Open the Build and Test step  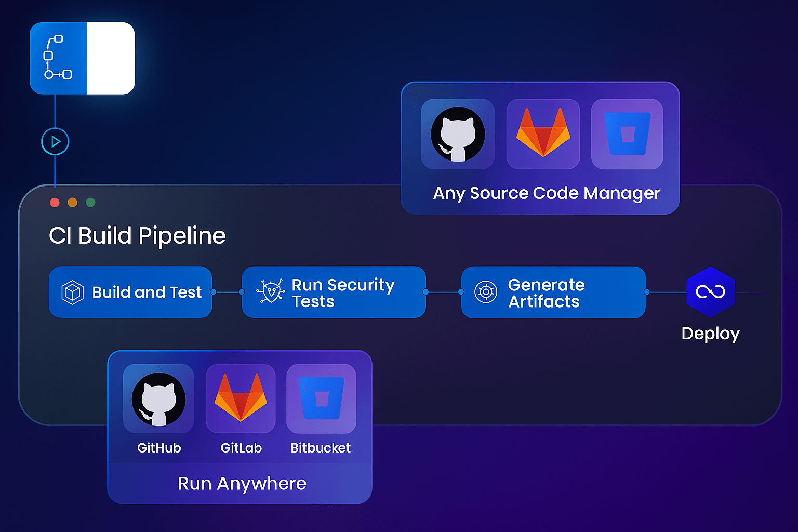[x=130, y=292]
